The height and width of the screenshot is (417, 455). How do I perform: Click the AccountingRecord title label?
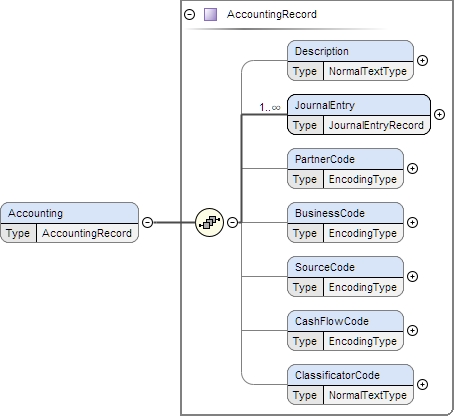pyautogui.click(x=272, y=14)
